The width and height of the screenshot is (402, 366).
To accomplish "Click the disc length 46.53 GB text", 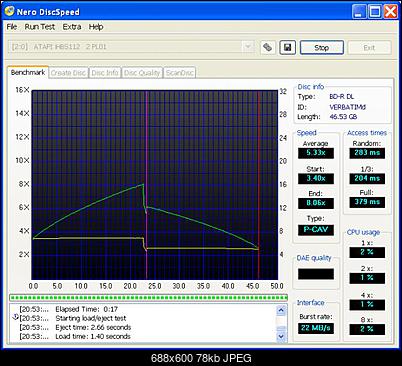I will [343, 117].
